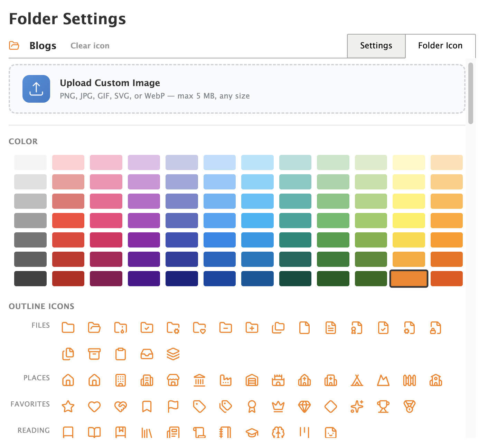Select the open book icon
The height and width of the screenshot is (448, 488).
[x=94, y=432]
